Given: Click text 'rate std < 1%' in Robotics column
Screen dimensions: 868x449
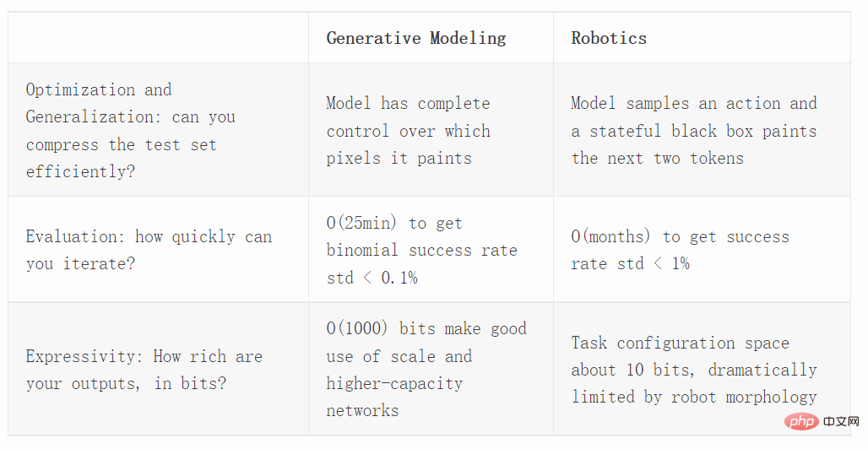Looking at the screenshot, I should [630, 263].
